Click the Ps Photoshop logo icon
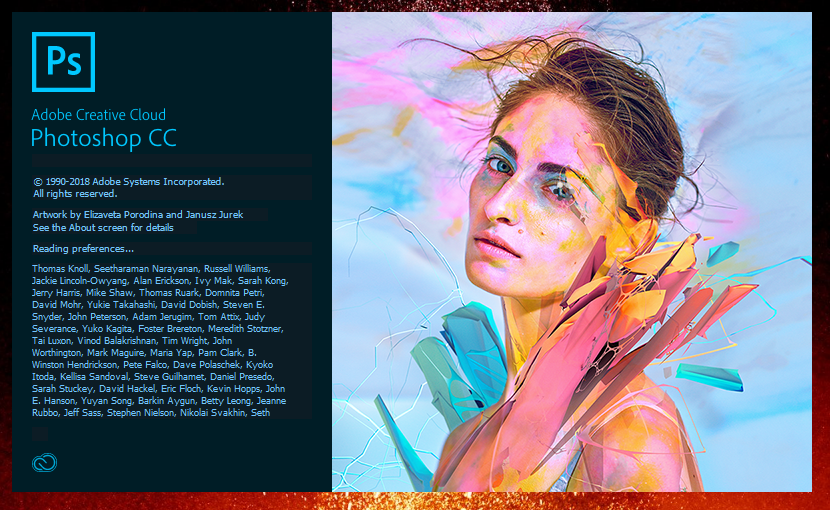Screen dimensions: 830x510 point(64,62)
